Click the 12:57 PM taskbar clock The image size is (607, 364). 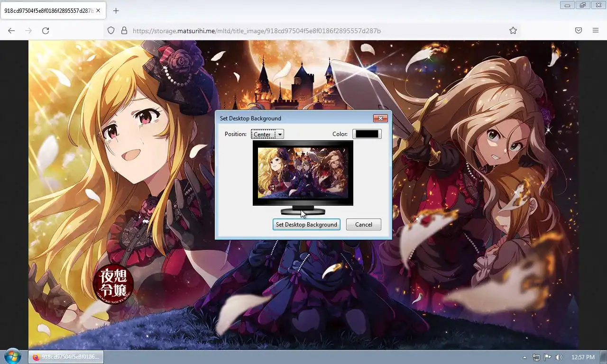coord(583,357)
